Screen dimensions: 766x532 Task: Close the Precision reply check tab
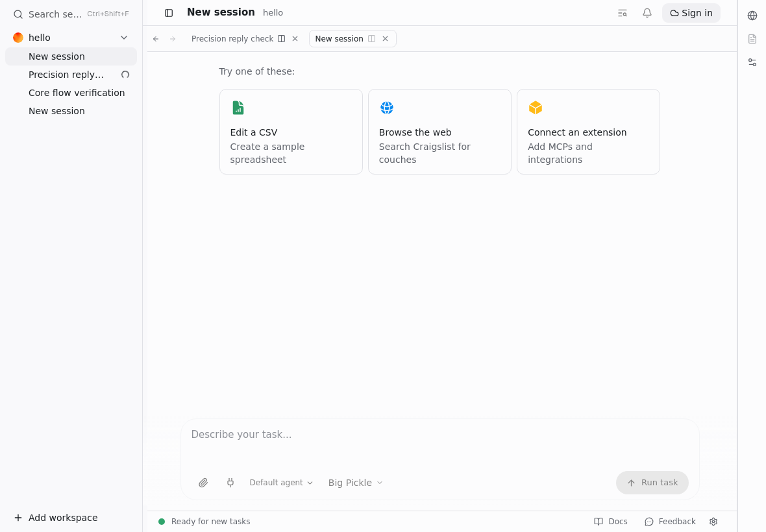point(295,39)
